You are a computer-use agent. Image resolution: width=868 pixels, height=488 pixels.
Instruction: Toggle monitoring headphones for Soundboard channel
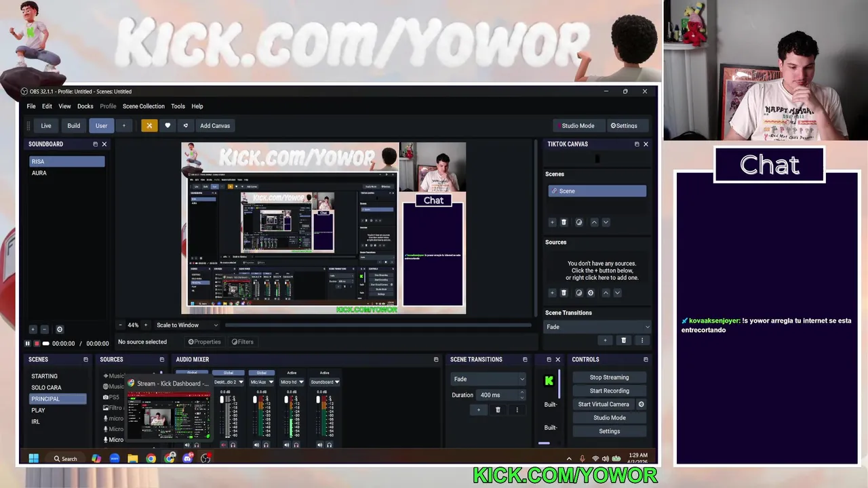(329, 445)
